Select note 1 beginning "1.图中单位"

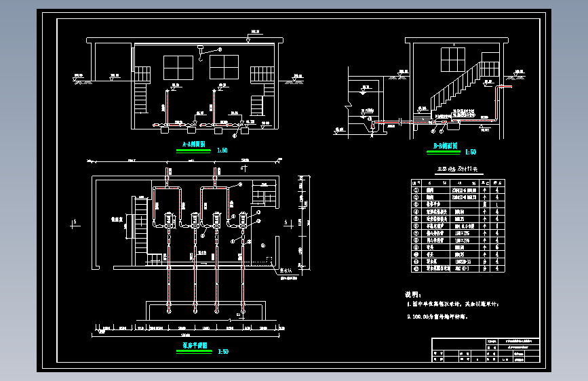[452, 304]
